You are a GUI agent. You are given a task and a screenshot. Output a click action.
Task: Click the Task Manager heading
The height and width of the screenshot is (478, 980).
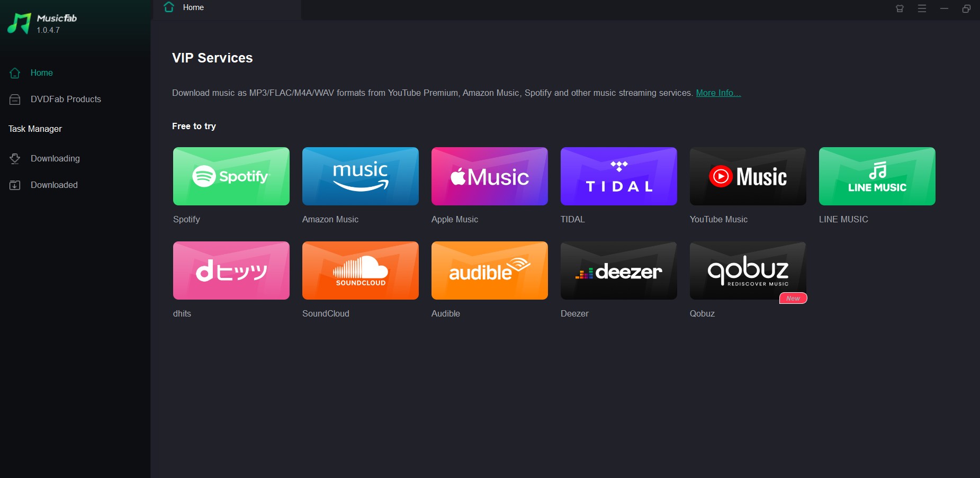(x=35, y=129)
